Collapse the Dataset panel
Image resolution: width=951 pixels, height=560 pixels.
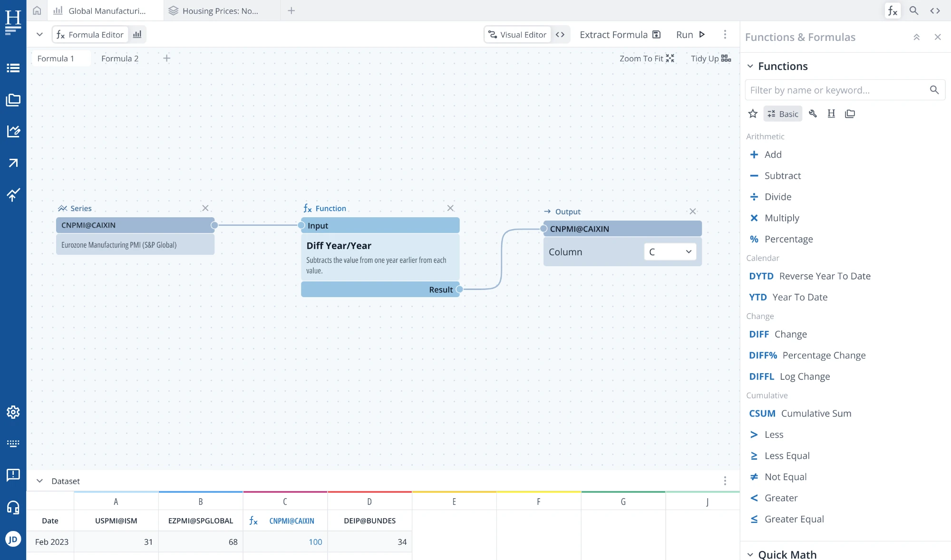[x=40, y=481]
